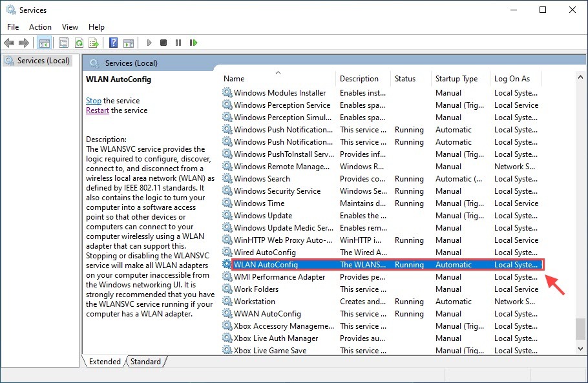Click the Export List toolbar icon
Screen dimensions: 588x383
[x=94, y=43]
